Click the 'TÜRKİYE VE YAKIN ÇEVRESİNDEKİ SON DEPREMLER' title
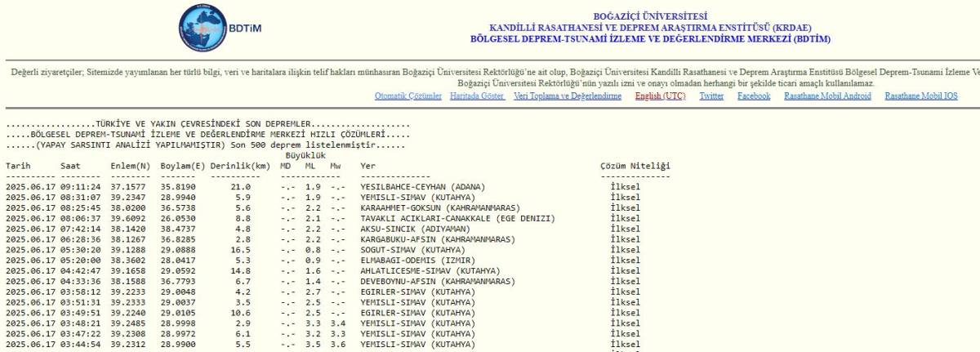This screenshot has height=352, width=980. [207, 124]
